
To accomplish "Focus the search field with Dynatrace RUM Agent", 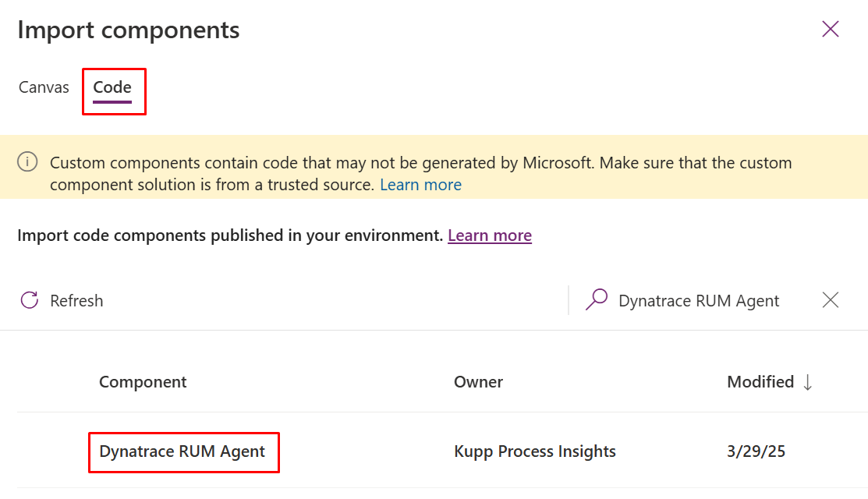I will (699, 301).
